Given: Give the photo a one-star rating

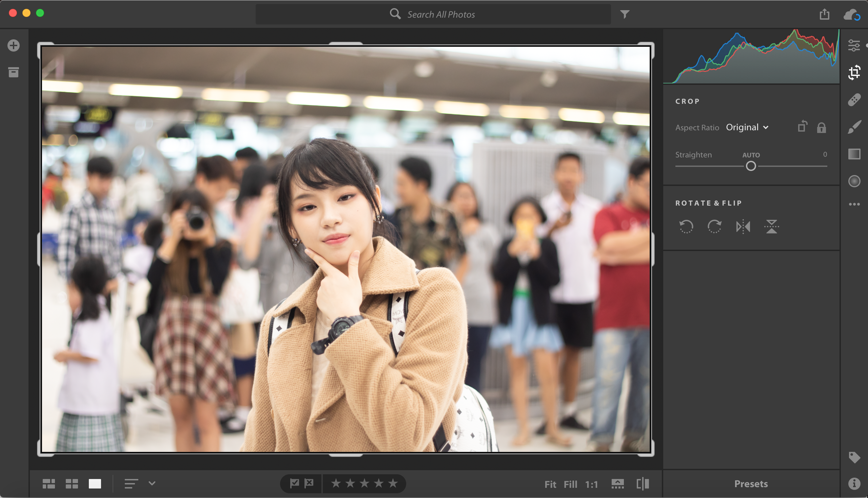Looking at the screenshot, I should tap(336, 483).
